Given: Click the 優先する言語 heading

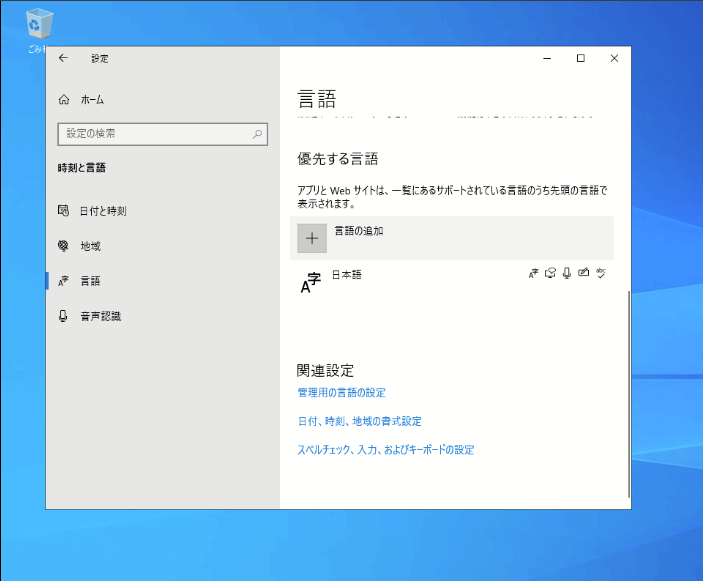Looking at the screenshot, I should 338,159.
